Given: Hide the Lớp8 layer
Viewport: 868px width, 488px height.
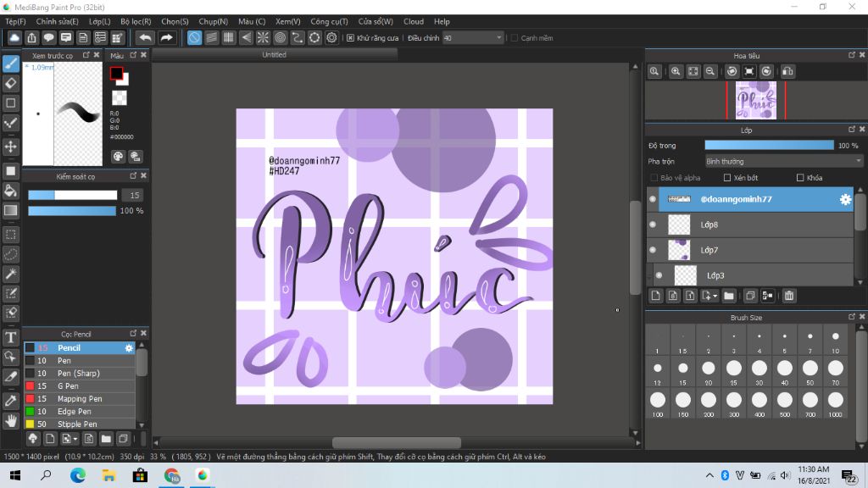Looking at the screenshot, I should click(x=653, y=225).
